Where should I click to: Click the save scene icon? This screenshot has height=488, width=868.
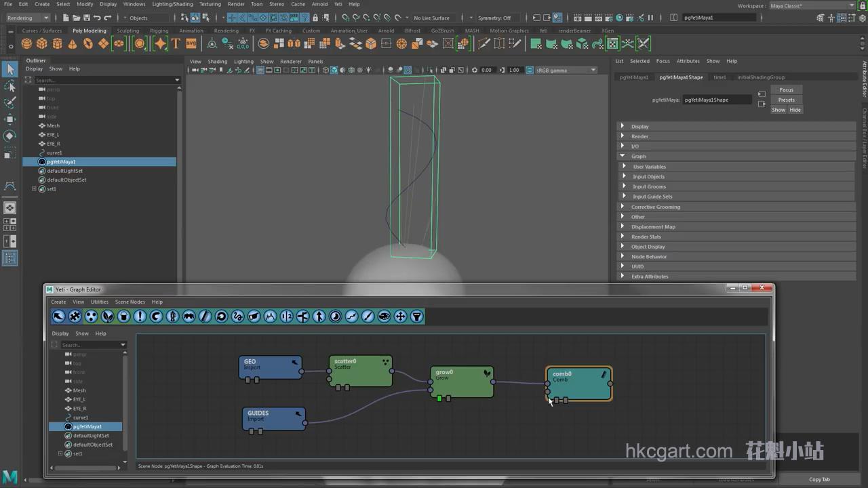point(87,18)
